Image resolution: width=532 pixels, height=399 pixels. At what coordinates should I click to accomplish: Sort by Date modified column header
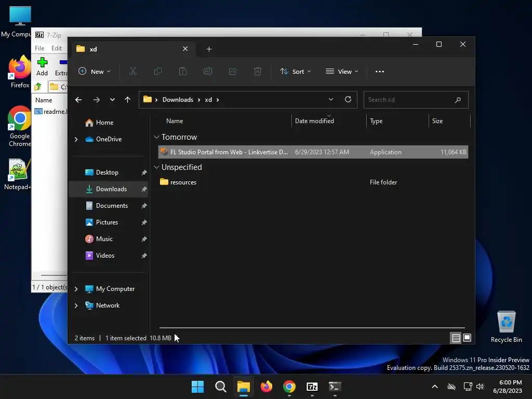pyautogui.click(x=314, y=121)
